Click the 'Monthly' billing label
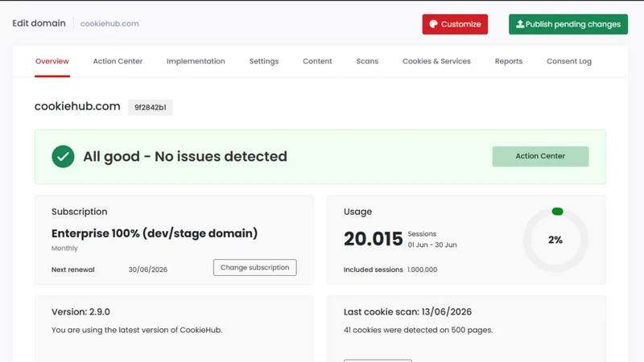The image size is (644, 362). pyautogui.click(x=64, y=249)
